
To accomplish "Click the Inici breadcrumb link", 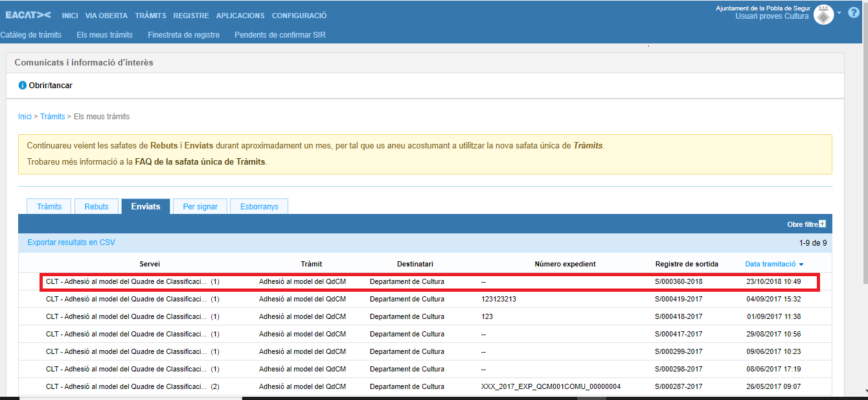I will [x=25, y=117].
